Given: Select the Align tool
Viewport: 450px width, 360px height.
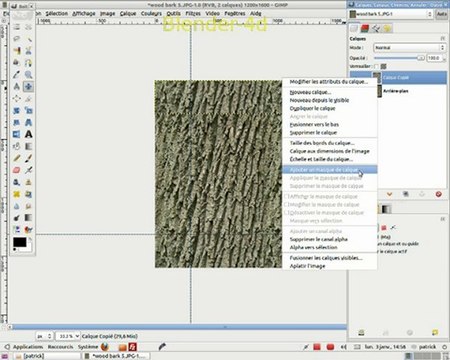Looking at the screenshot, I should coord(17,99).
